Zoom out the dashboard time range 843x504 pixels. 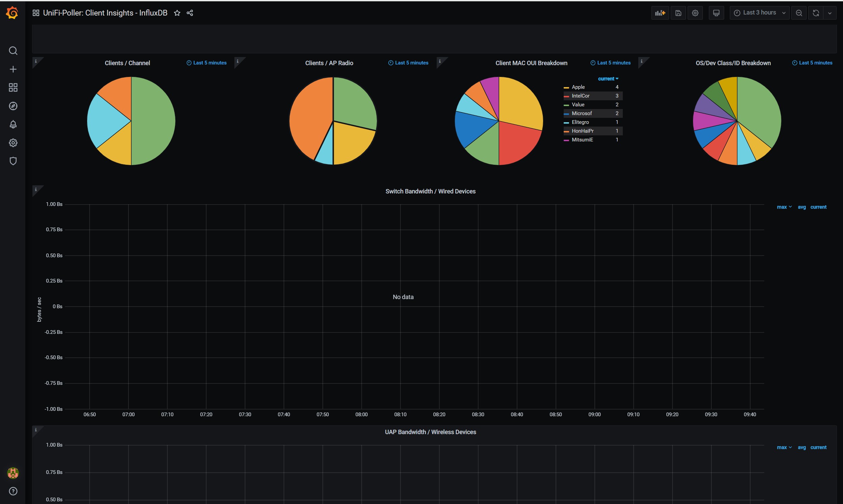[799, 12]
